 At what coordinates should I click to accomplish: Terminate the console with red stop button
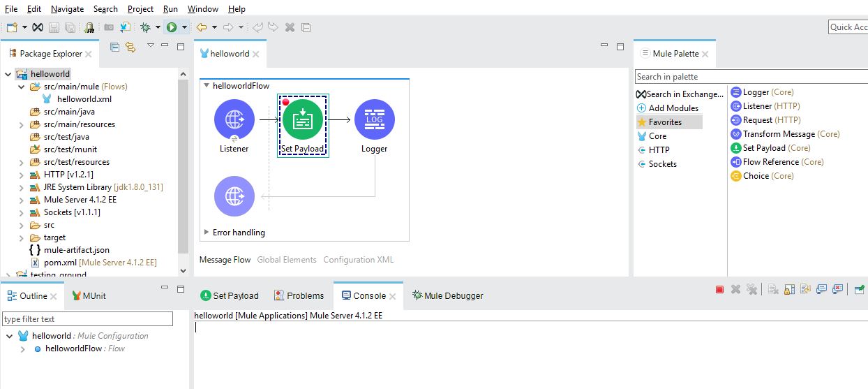coord(719,289)
